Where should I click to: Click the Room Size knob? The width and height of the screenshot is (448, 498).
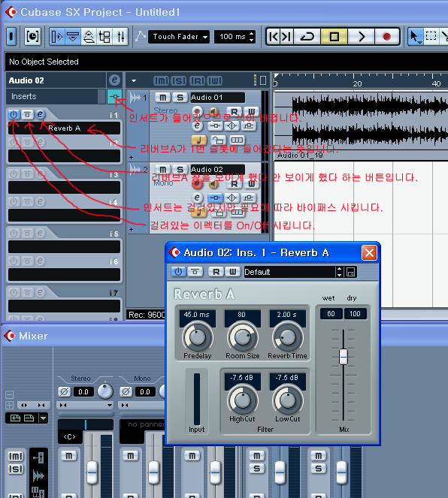coord(243,337)
